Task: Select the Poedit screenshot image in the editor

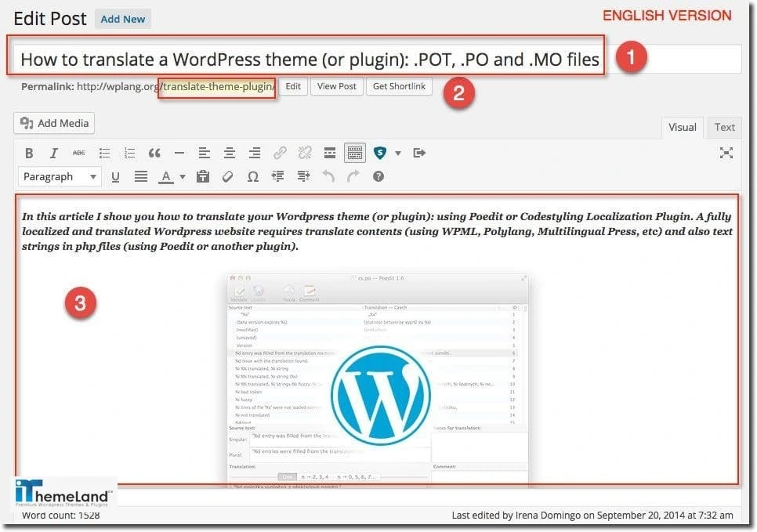Action: tap(378, 379)
